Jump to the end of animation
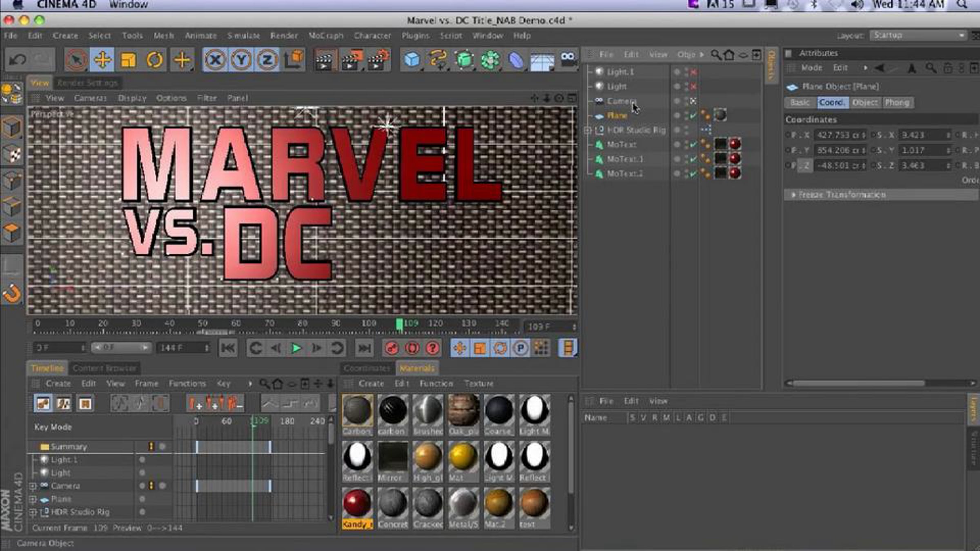Viewport: 980px width, 551px height. tap(364, 348)
